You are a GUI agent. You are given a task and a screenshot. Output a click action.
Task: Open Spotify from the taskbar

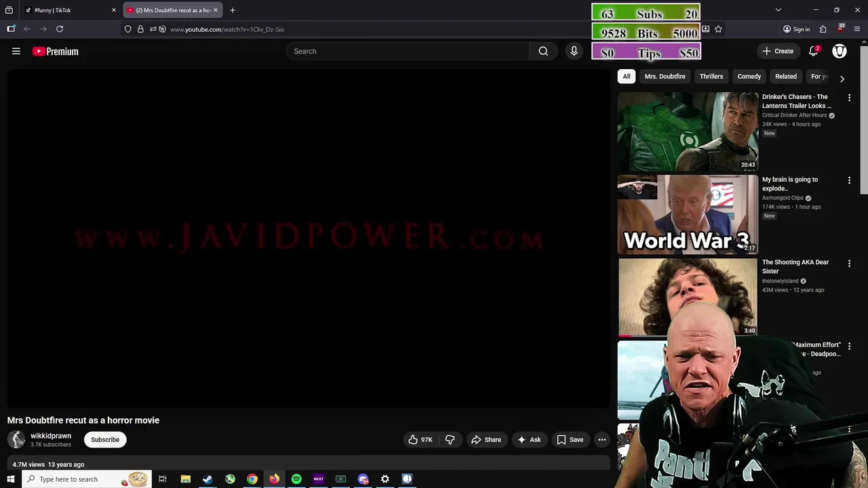pos(296,479)
